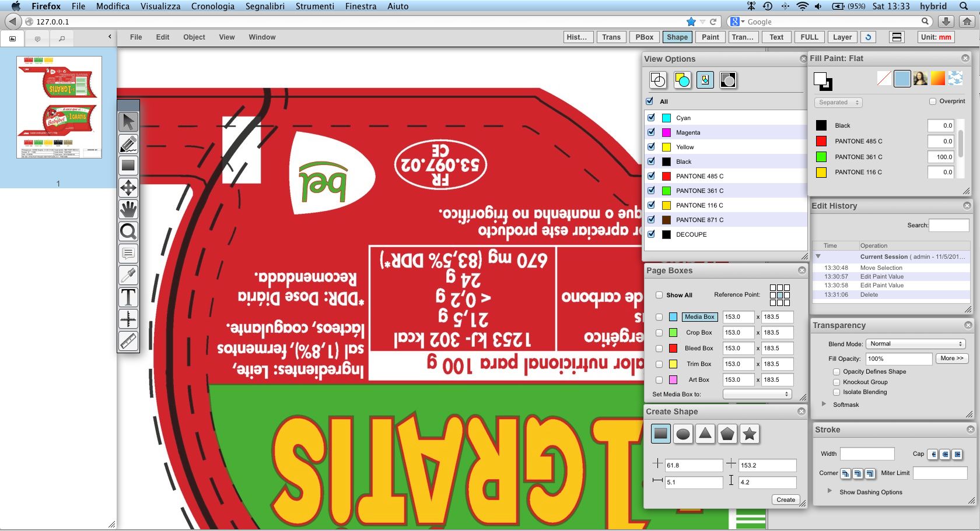Choose the cloud pattern paint type
The height and width of the screenshot is (531, 980).
tap(956, 78)
